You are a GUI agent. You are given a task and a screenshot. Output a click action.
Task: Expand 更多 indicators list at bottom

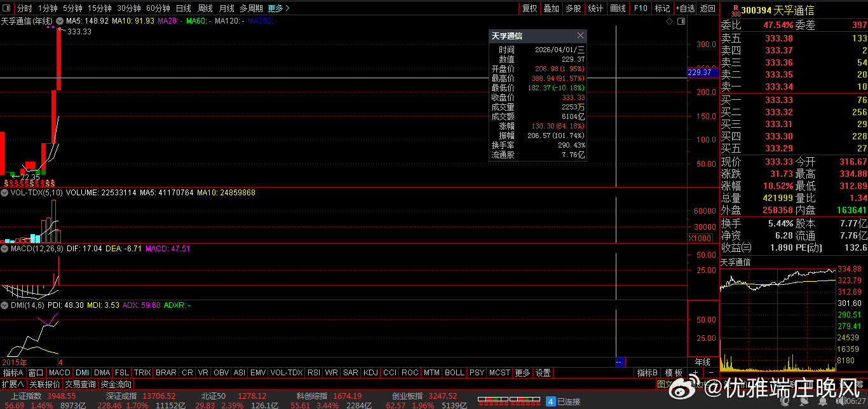(x=522, y=373)
